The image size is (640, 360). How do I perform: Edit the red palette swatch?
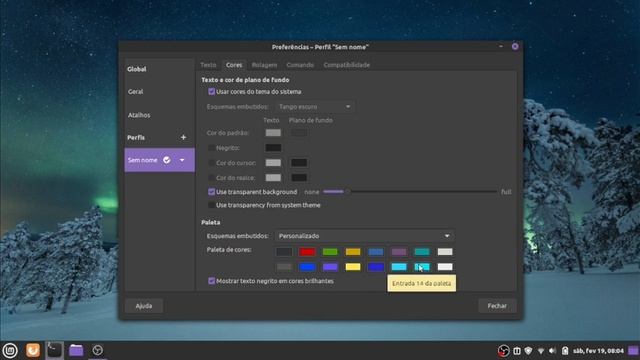(x=307, y=252)
